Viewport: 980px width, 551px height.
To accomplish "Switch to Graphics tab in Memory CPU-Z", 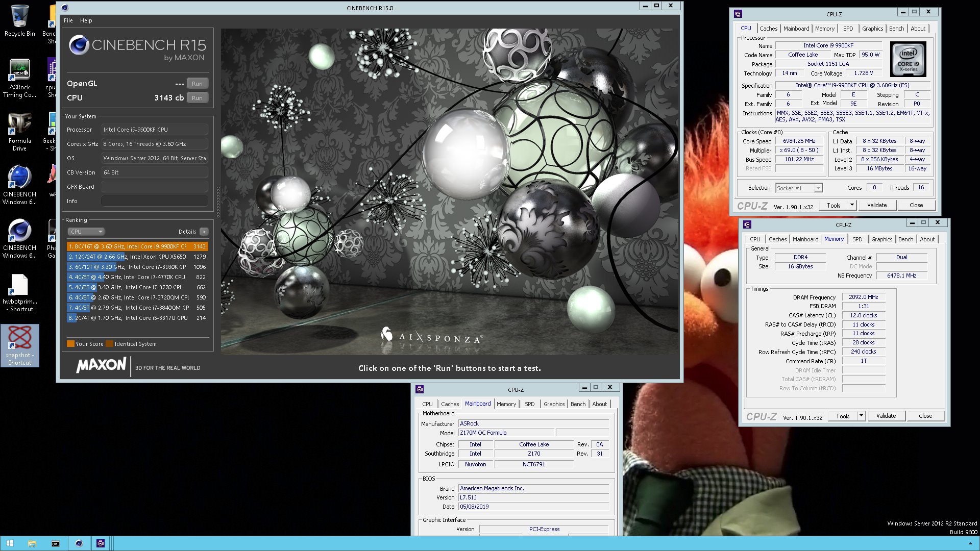I will click(881, 239).
